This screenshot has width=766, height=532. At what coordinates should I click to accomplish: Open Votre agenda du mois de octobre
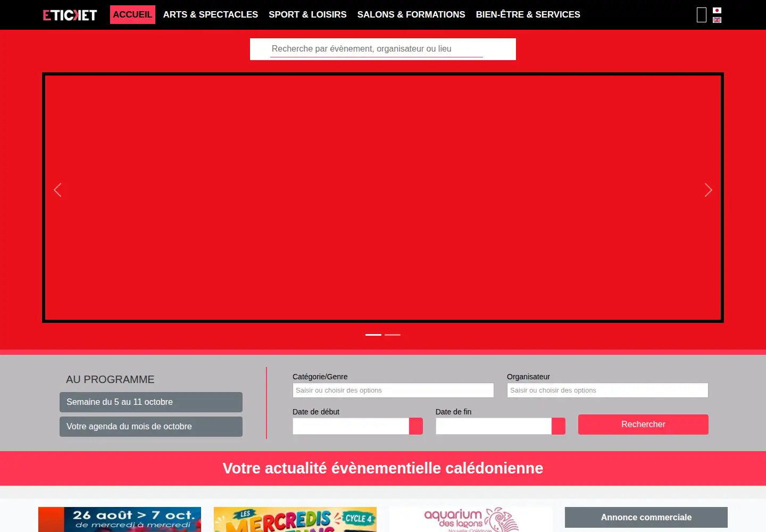[151, 427]
